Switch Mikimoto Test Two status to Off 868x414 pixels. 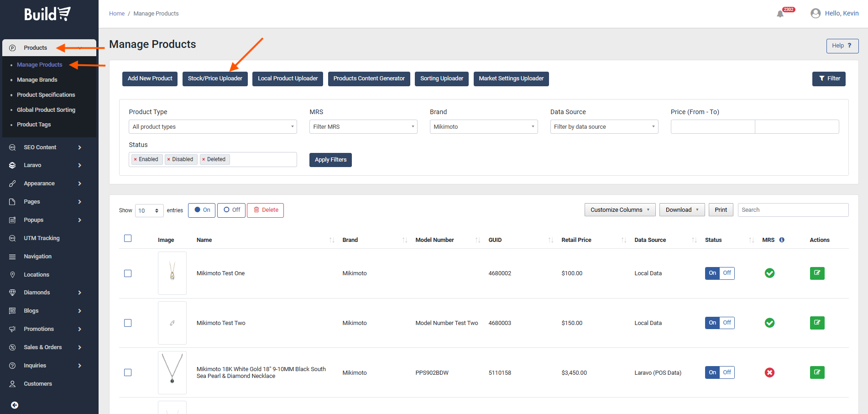[x=727, y=323]
